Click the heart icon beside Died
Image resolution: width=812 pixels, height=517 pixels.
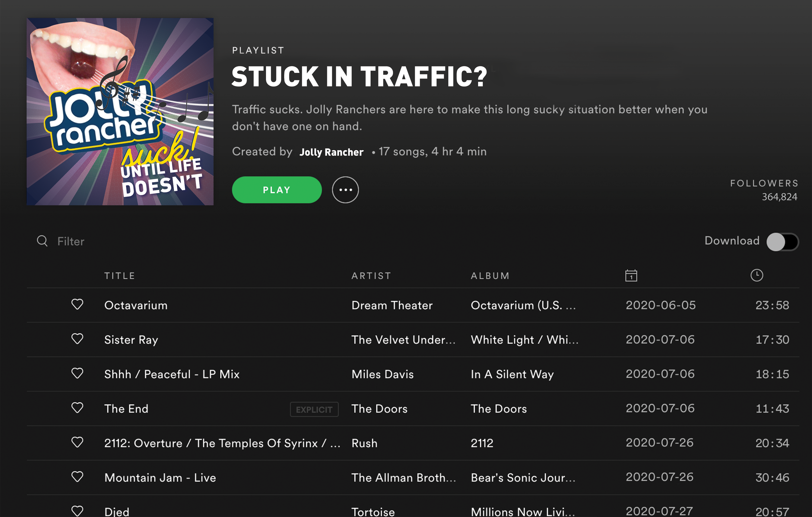coord(77,511)
